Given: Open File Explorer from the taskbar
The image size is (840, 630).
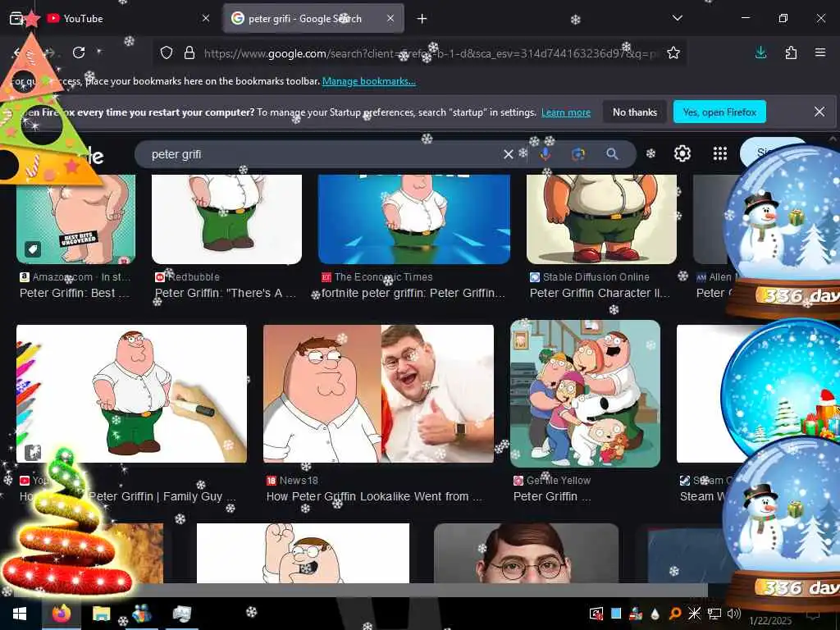Looking at the screenshot, I should click(x=101, y=614).
